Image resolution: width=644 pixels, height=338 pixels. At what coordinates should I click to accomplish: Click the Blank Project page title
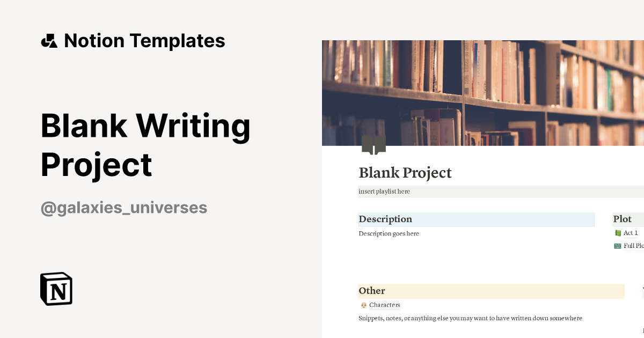coord(405,173)
